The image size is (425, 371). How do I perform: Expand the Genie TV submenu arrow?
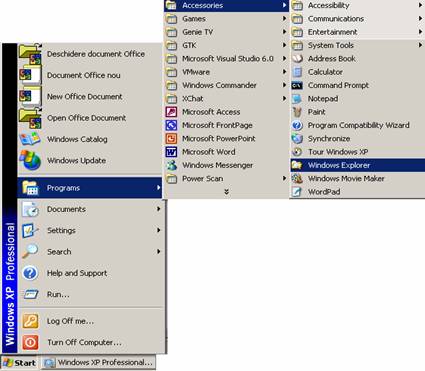[x=284, y=32]
